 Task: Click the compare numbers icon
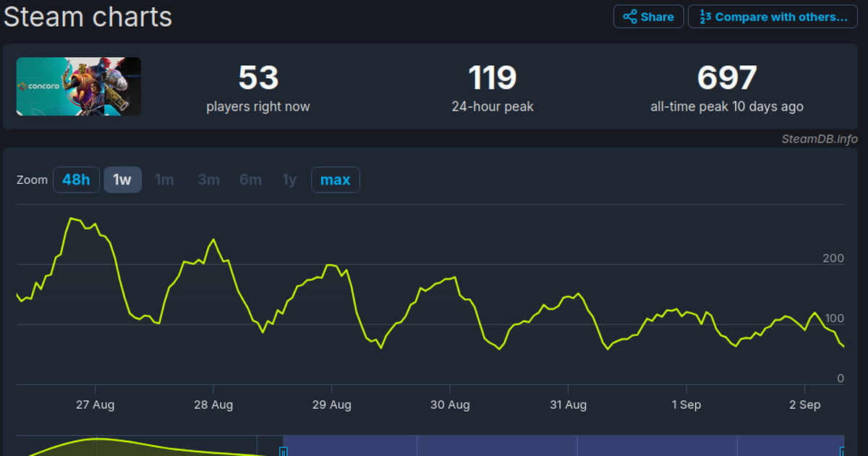pyautogui.click(x=705, y=17)
